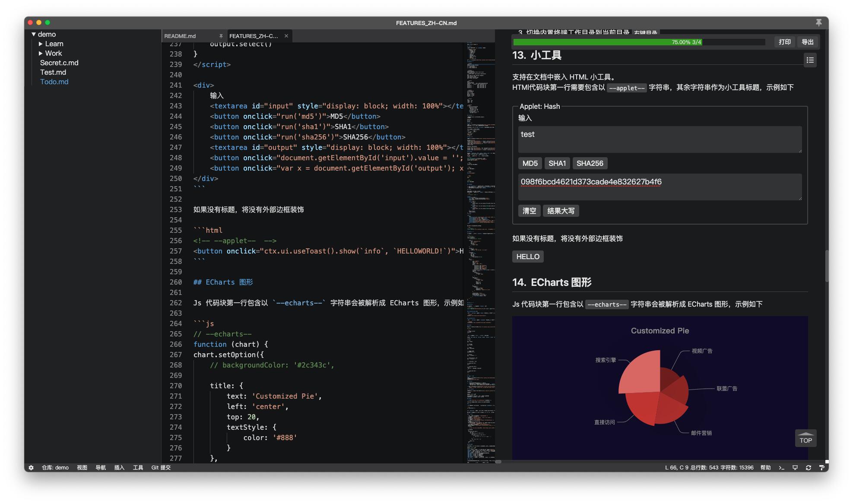Open the 导航 menu

[101, 468]
